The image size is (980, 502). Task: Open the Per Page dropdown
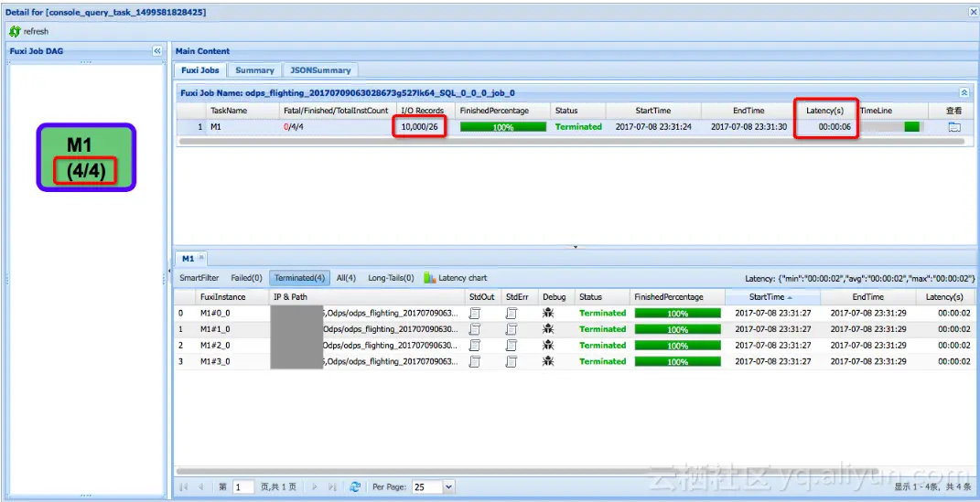448,487
